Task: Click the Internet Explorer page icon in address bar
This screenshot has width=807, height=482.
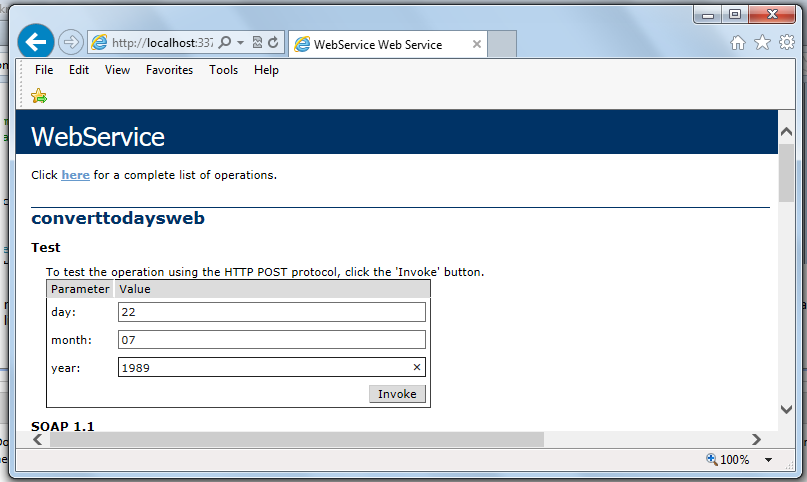Action: tap(99, 42)
